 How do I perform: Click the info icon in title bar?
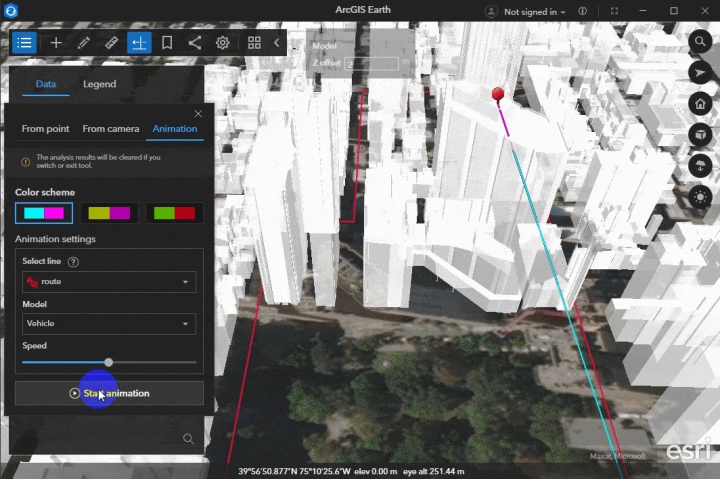pos(582,11)
